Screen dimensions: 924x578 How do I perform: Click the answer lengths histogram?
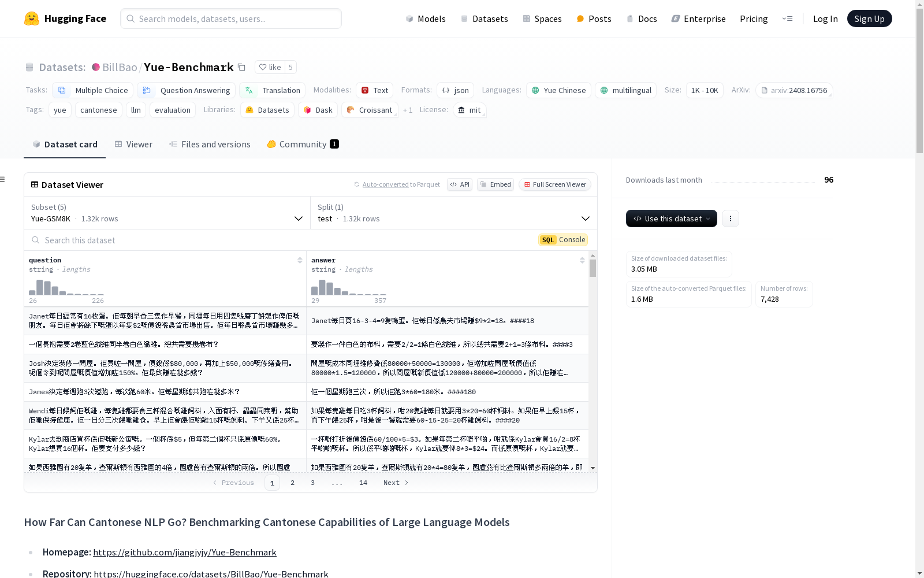[349, 287]
